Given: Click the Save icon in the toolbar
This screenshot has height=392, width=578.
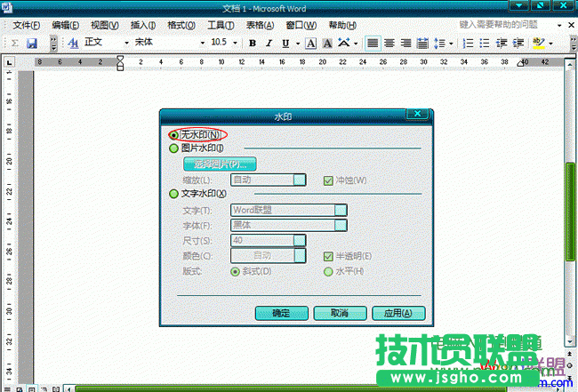Looking at the screenshot, I should point(31,43).
